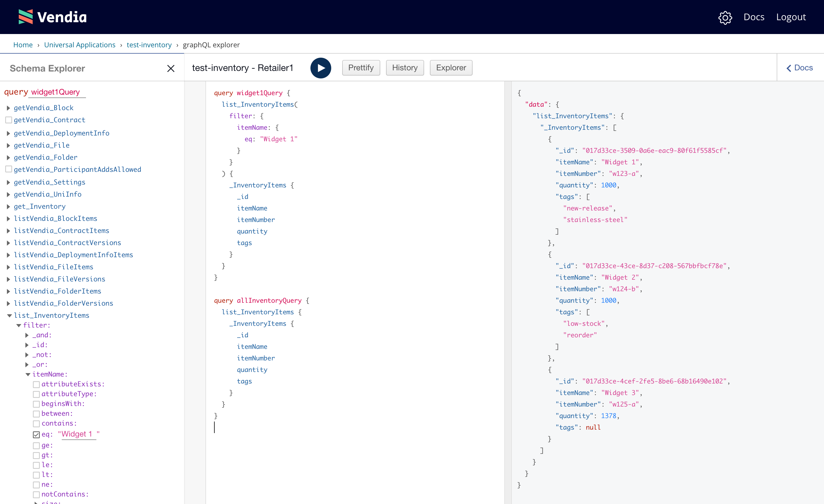Open the query History
Screen dimensions: 824x504
click(404, 67)
